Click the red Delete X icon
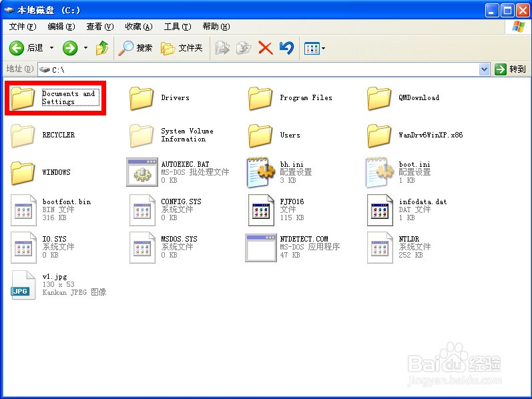532x399 pixels. pyautogui.click(x=265, y=48)
